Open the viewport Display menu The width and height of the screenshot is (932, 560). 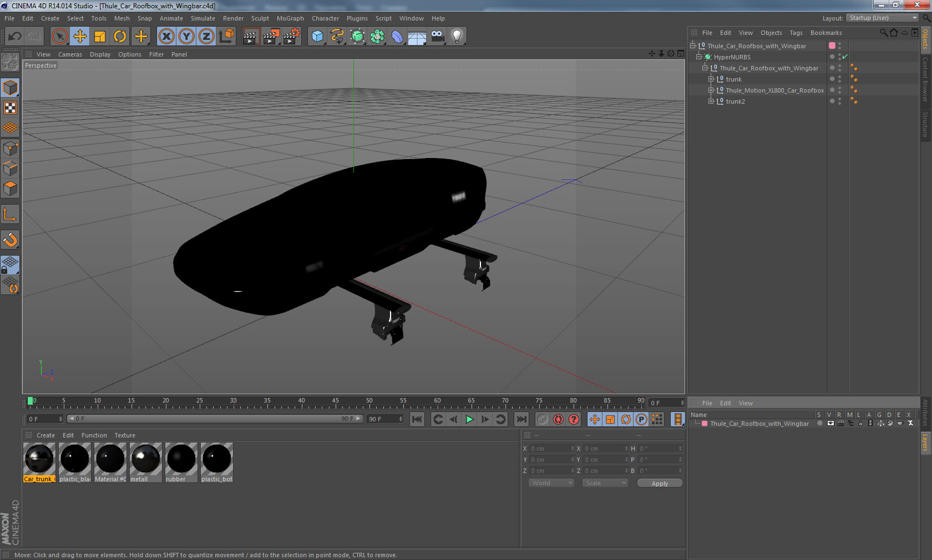(100, 54)
